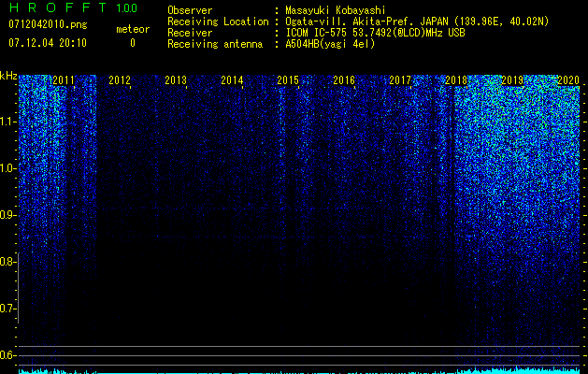Click the meteor count value 0
Image resolution: width=588 pixels, height=374 pixels.
click(x=133, y=43)
